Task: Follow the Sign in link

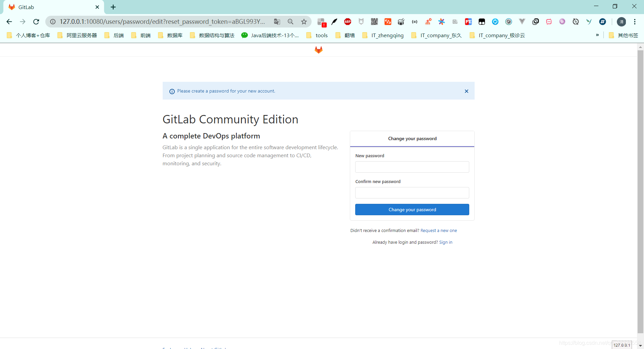Action: [x=446, y=242]
